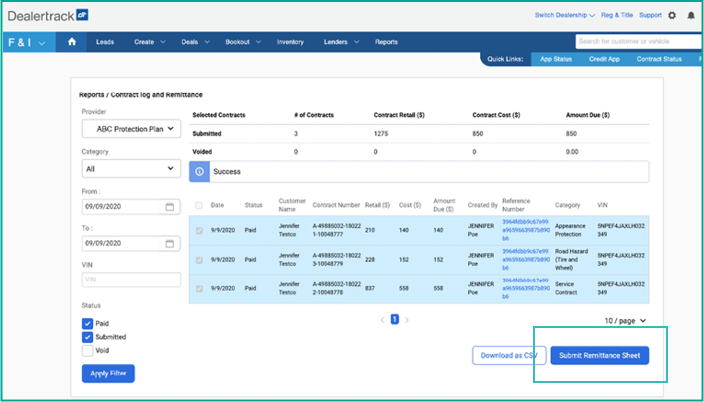704x402 pixels.
Task: Enable the Void status checkbox
Action: pos(87,350)
